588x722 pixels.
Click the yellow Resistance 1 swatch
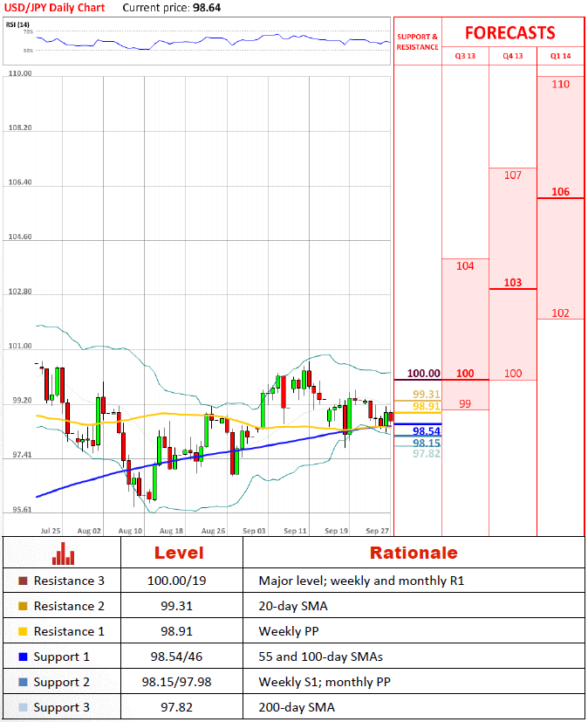tap(23, 631)
